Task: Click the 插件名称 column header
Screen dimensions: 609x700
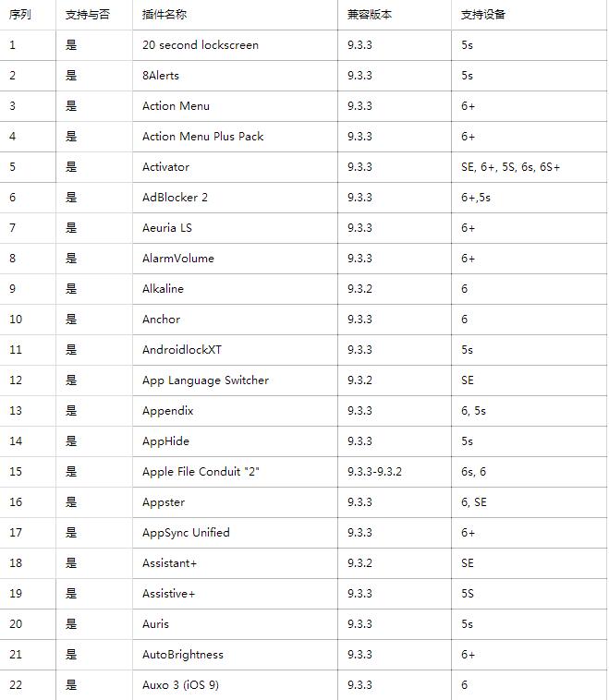Action: pos(164,15)
